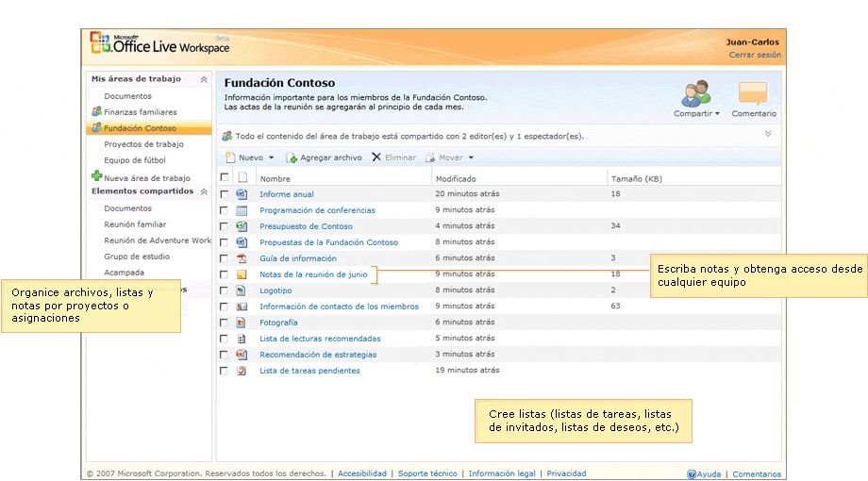
Task: Click Excel icon beside Presupuesto de Contoso
Action: pos(242,226)
